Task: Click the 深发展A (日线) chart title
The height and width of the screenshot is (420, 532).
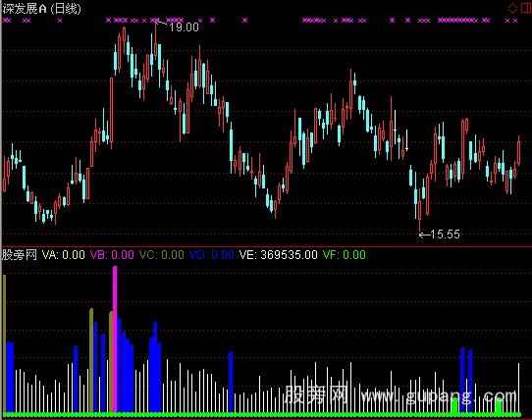Action: (x=42, y=9)
